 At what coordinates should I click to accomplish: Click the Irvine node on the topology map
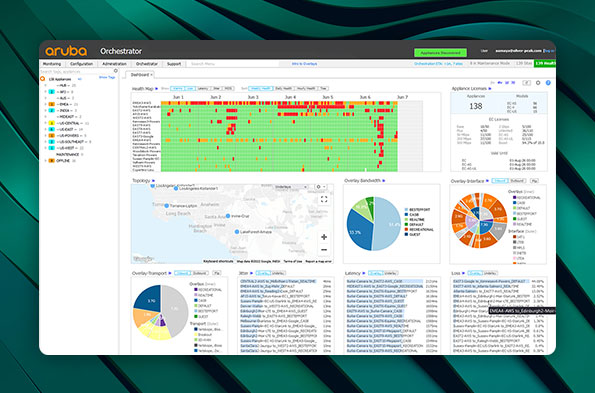228,216
